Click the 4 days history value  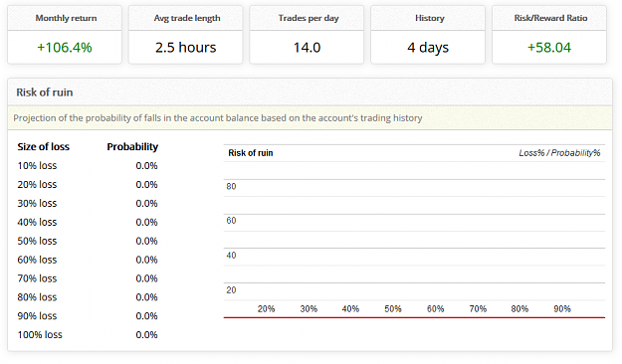(428, 48)
